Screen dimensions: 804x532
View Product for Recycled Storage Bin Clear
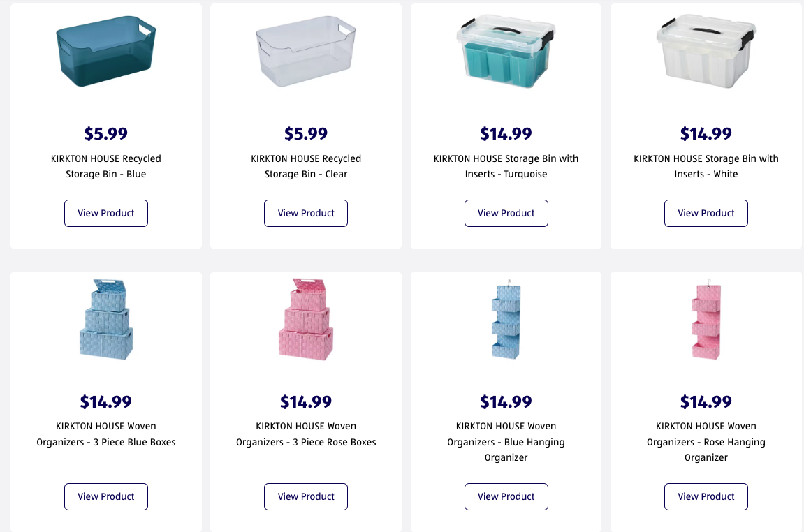pyautogui.click(x=306, y=213)
